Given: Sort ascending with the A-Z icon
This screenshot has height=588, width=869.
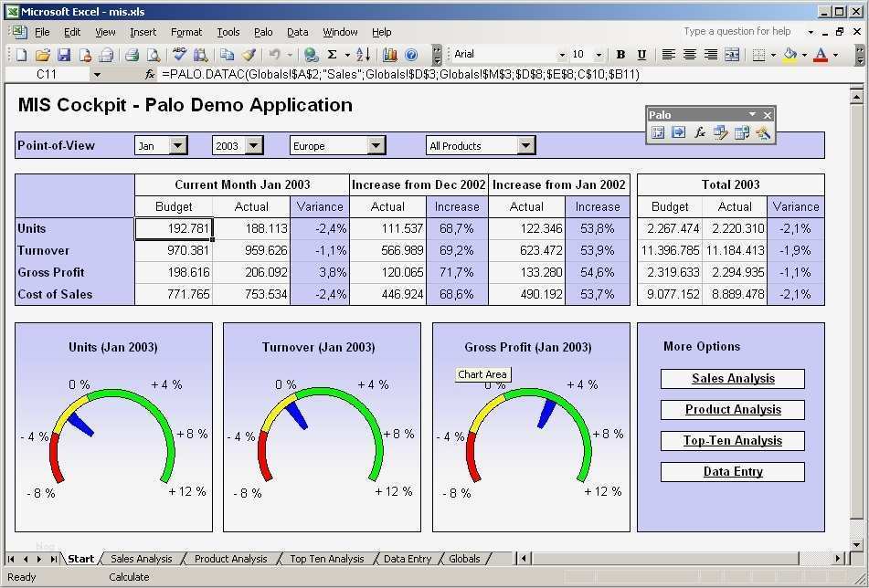Looking at the screenshot, I should click(363, 54).
